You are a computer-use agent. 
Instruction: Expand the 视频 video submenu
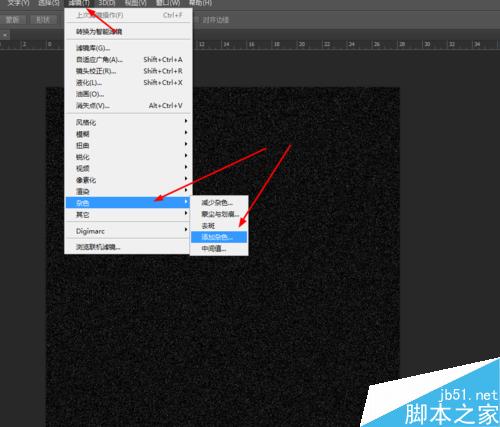coord(128,168)
